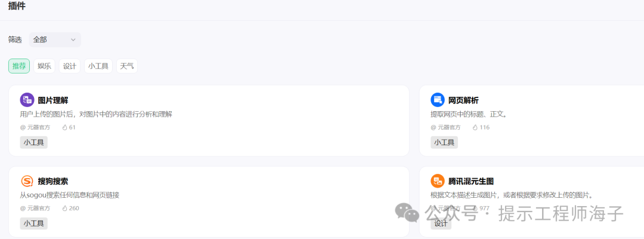Click 小工具 tag on 图片理解 card
The image size is (644, 239).
pos(34,142)
